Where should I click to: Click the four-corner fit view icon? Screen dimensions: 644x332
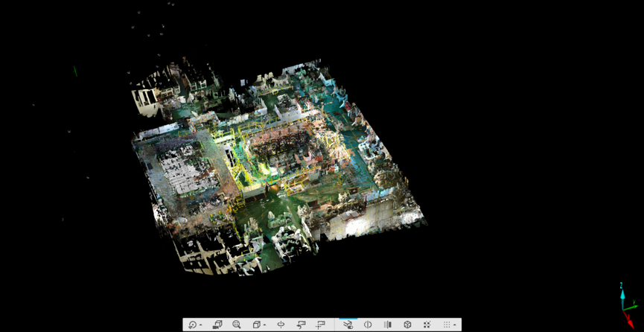click(x=427, y=325)
